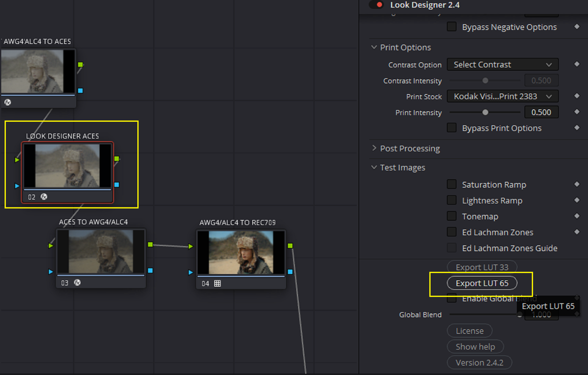Collapse the Test Images section
The height and width of the screenshot is (375, 588).
coord(374,167)
